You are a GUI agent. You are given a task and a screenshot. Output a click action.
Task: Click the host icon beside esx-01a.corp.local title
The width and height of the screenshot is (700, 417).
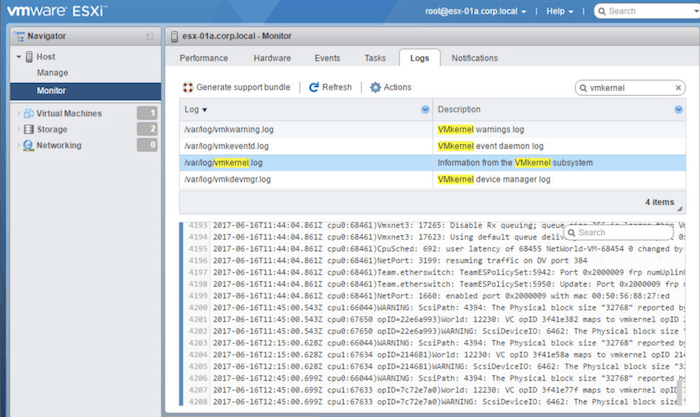point(174,36)
